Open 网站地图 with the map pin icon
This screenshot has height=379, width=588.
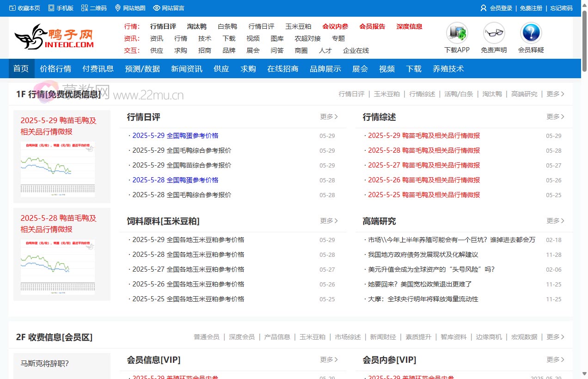click(x=117, y=7)
